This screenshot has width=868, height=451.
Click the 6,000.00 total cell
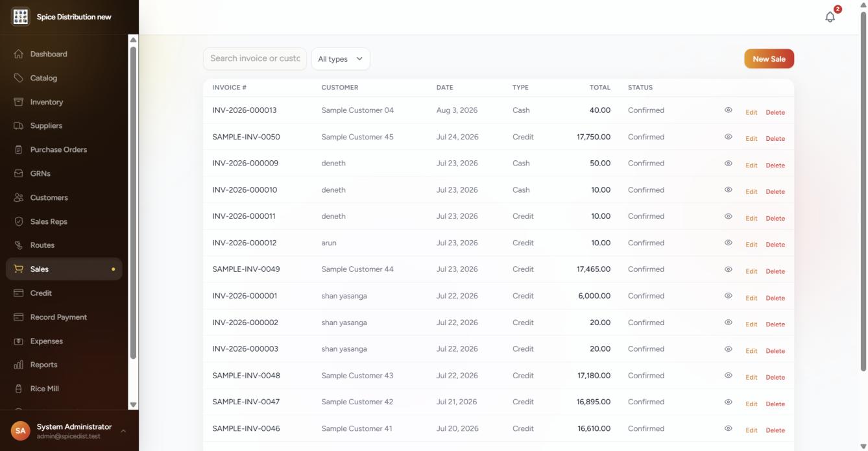point(594,296)
